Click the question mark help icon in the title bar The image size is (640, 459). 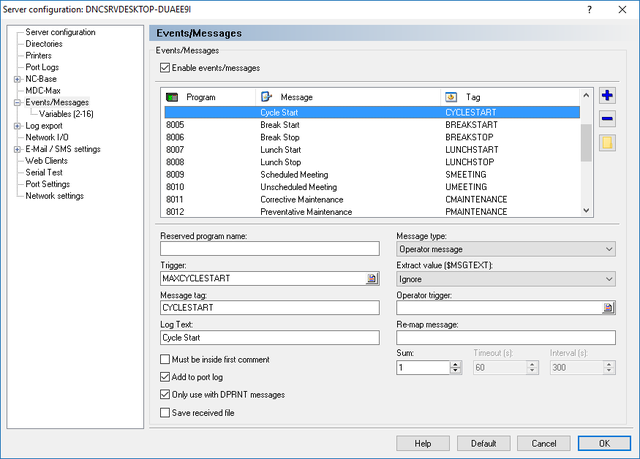589,9
